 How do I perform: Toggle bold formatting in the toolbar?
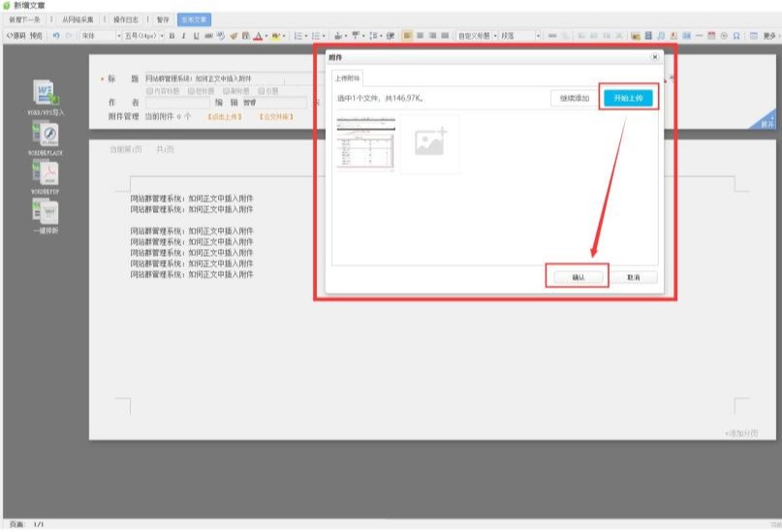tap(172, 36)
